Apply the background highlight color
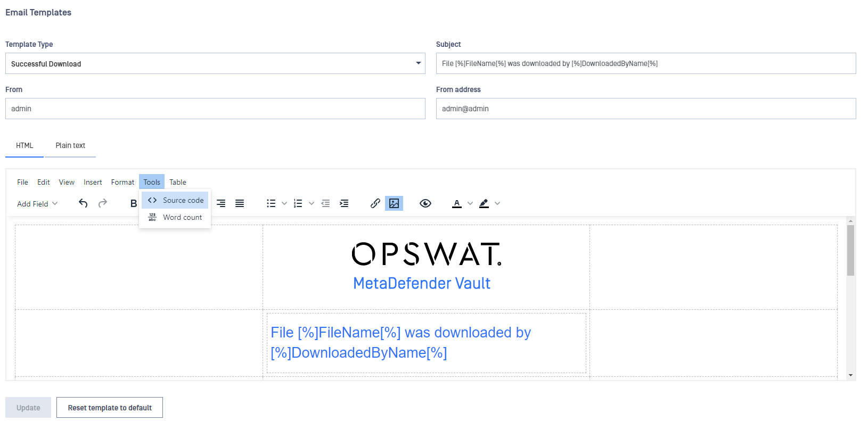The height and width of the screenshot is (421, 868). tap(484, 203)
